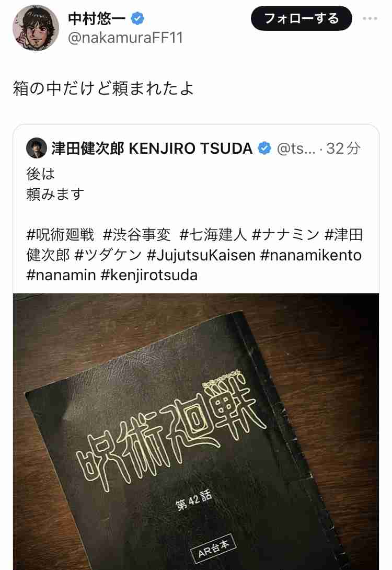Open the #kenjirotsuda hashtag
This screenshot has width=392, height=570.
point(149,275)
